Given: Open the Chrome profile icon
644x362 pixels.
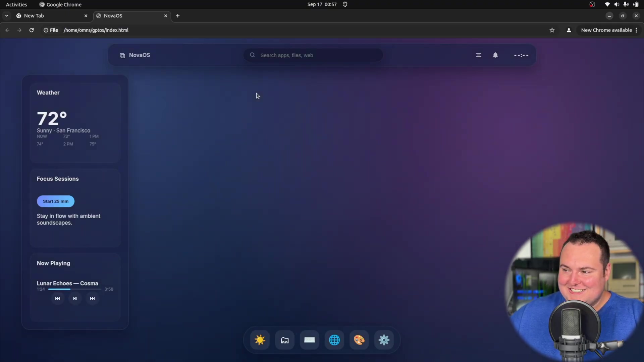Looking at the screenshot, I should 569,30.
